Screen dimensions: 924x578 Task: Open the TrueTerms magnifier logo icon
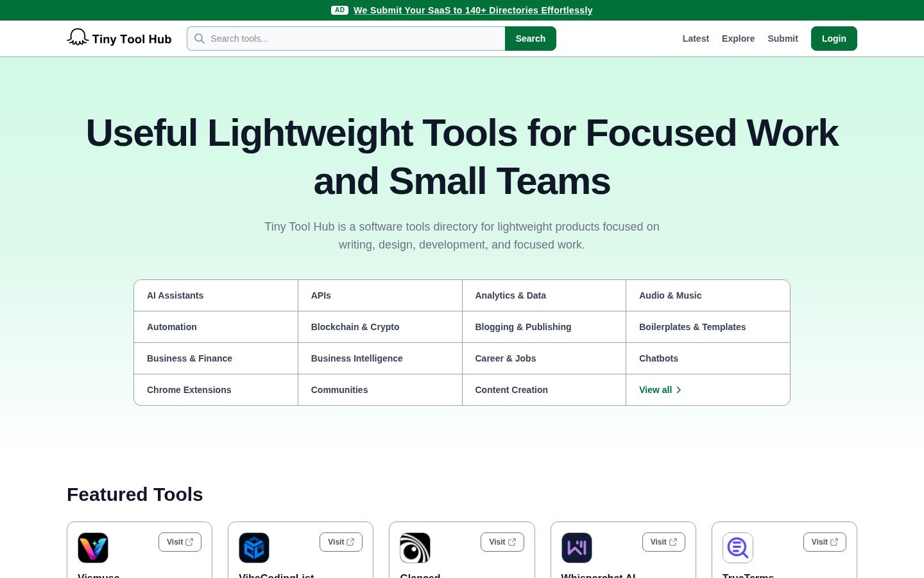tap(738, 548)
